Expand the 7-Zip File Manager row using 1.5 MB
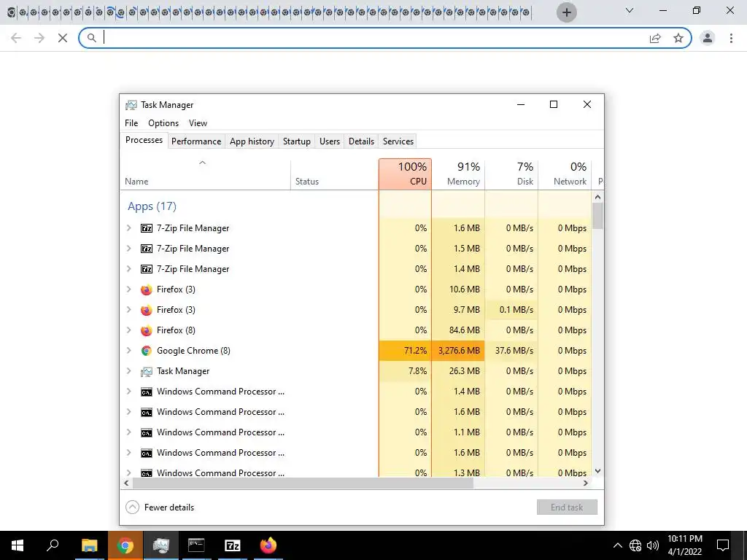This screenshot has height=560, width=747. (x=128, y=249)
